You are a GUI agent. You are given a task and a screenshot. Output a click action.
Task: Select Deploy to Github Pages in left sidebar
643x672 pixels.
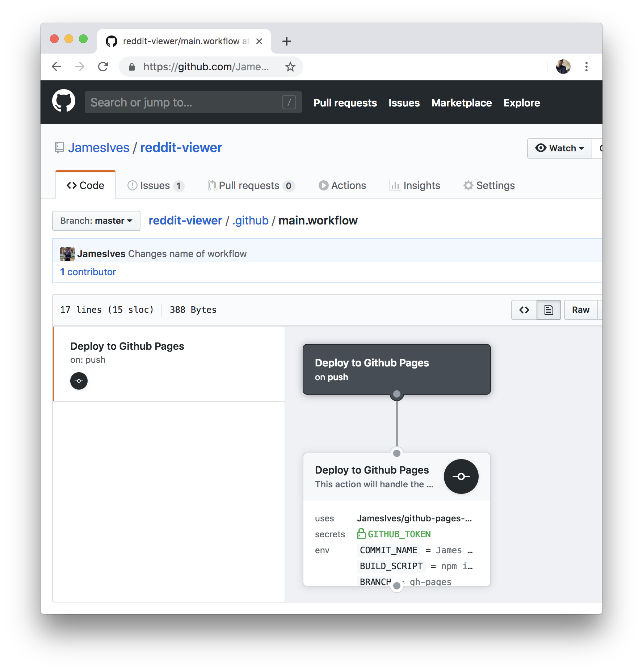(127, 346)
